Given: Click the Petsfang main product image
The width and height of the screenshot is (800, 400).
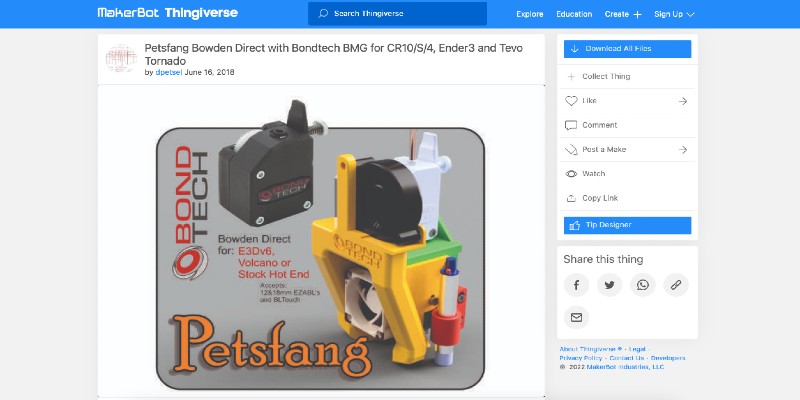Looking at the screenshot, I should coord(321,241).
